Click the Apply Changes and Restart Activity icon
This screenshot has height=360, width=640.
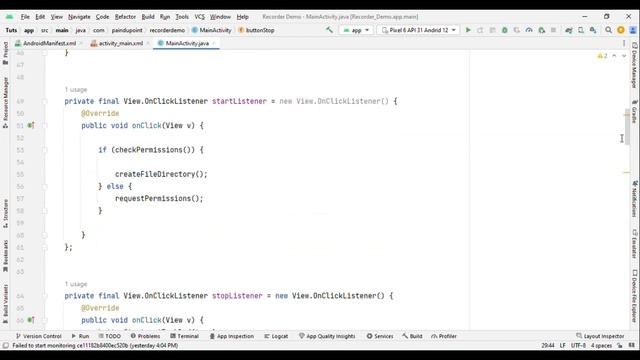tap(480, 30)
